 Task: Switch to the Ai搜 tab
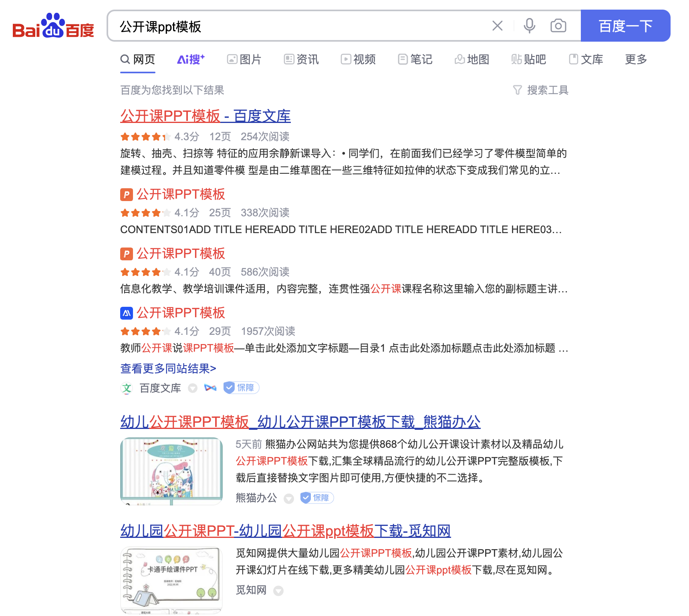(x=191, y=60)
